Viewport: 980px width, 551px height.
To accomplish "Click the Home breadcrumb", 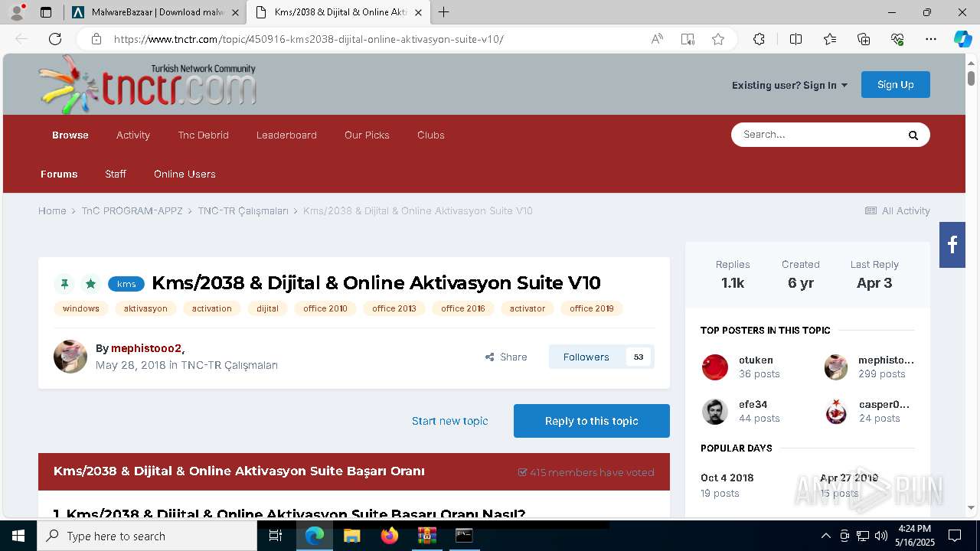I will pos(52,210).
